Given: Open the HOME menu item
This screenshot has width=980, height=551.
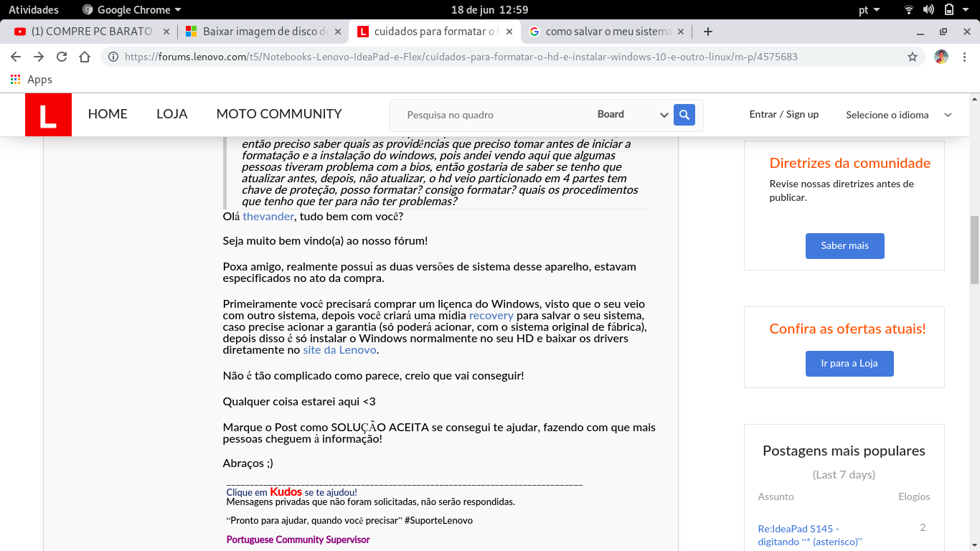Looking at the screenshot, I should coord(108,114).
